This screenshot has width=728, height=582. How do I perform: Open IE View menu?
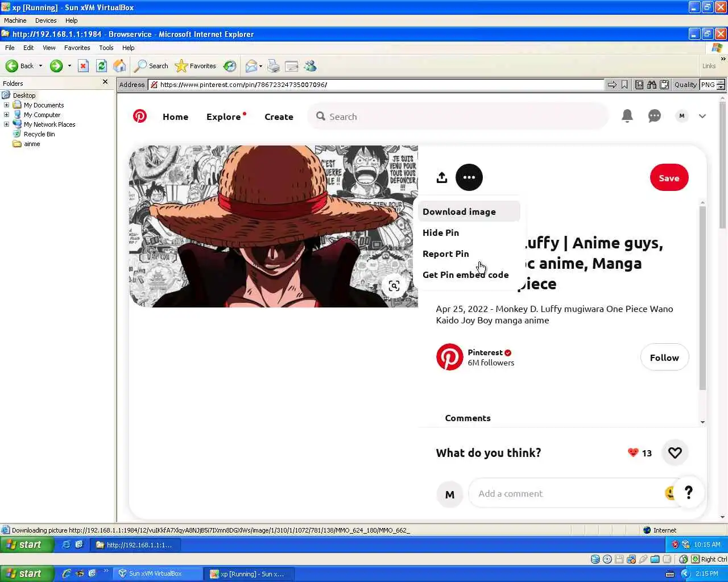pyautogui.click(x=49, y=48)
